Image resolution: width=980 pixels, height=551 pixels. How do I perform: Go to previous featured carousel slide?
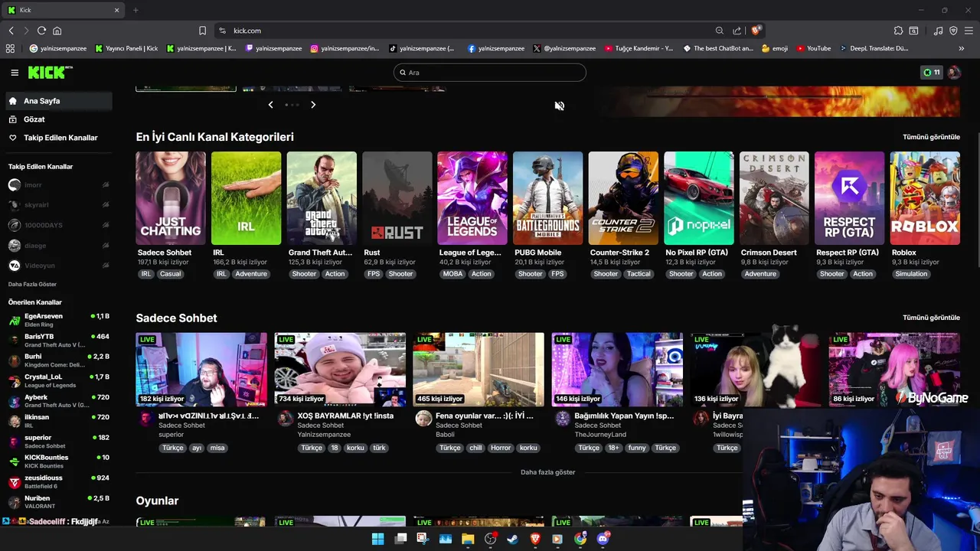270,104
